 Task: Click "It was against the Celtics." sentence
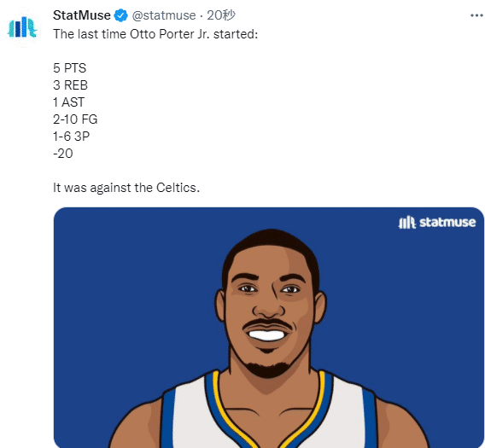tap(126, 188)
